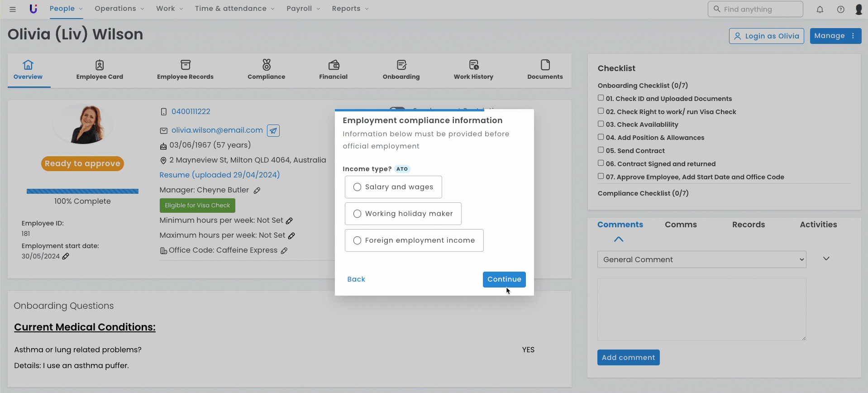Click the profile completion progress bar
This screenshot has width=868, height=393.
pyautogui.click(x=82, y=192)
